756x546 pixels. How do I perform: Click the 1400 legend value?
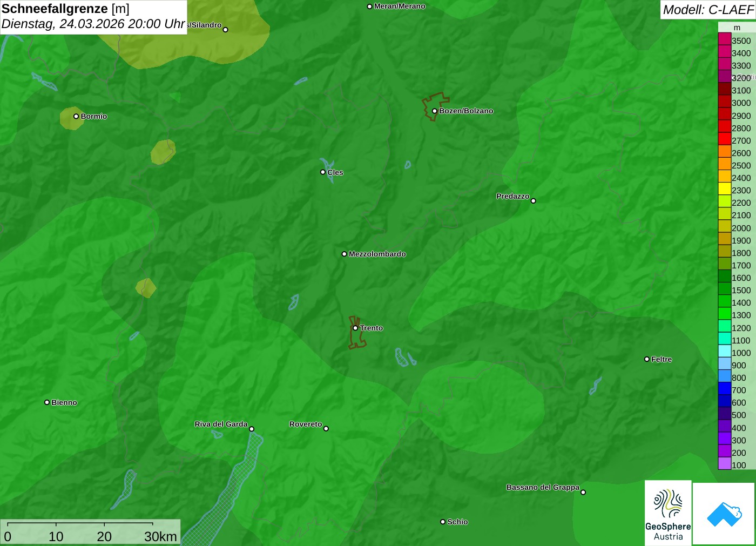[x=741, y=302]
